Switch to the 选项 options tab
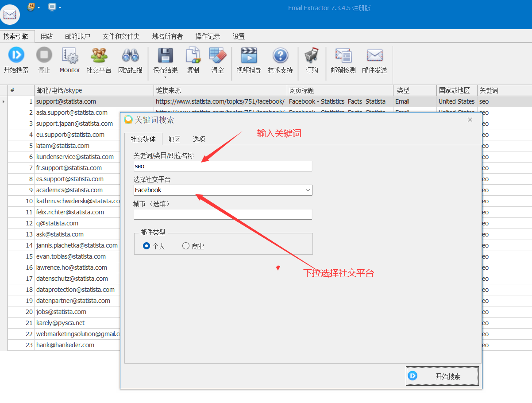The height and width of the screenshot is (403, 532). tap(198, 139)
